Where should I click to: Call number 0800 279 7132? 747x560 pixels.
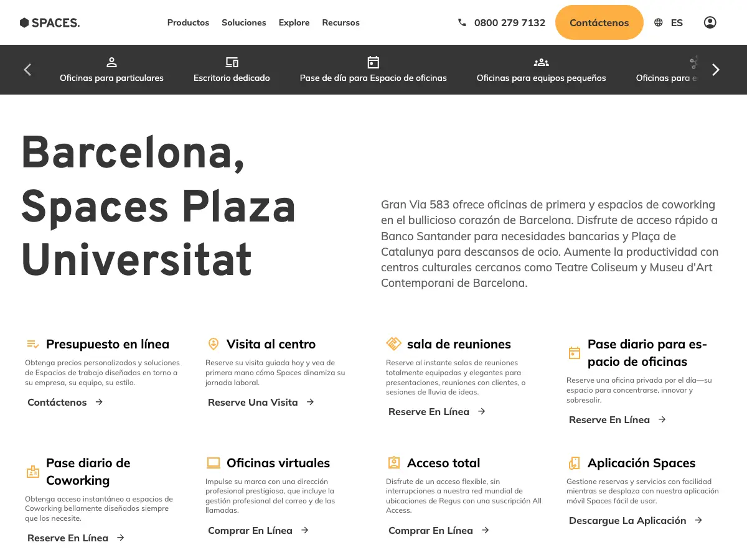pyautogui.click(x=510, y=22)
